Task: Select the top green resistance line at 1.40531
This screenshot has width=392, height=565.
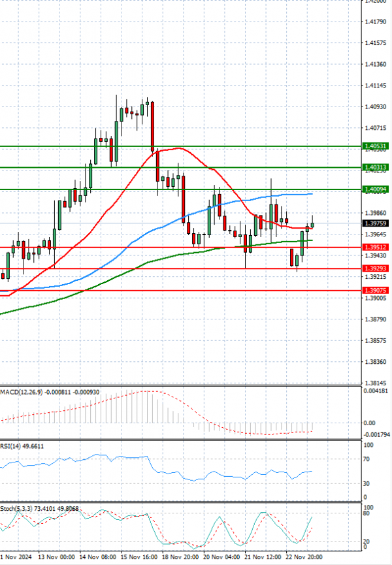Action: 180,147
